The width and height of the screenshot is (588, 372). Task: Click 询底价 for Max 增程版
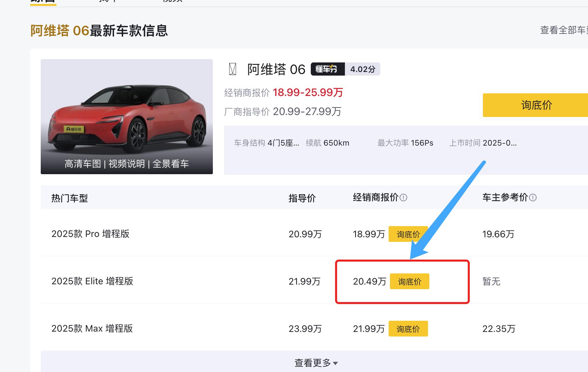pos(408,329)
